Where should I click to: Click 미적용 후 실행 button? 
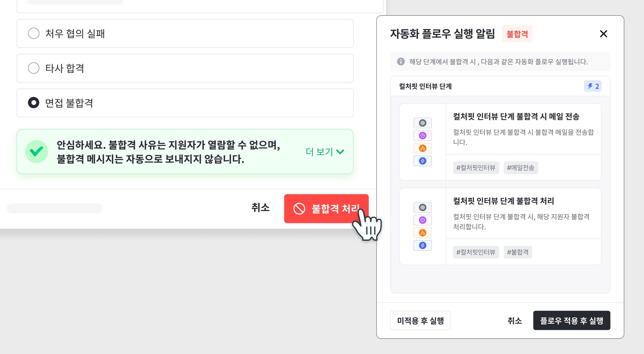click(420, 321)
